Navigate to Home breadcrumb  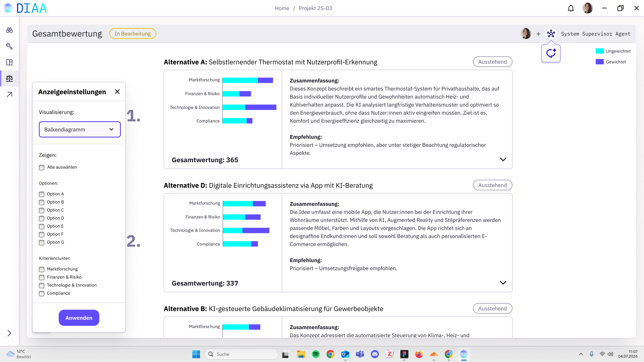282,8
